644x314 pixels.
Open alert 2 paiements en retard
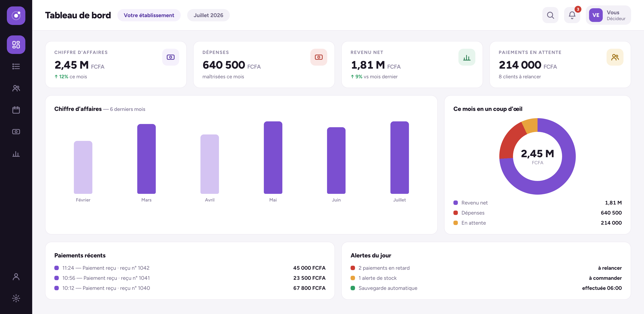click(486, 268)
